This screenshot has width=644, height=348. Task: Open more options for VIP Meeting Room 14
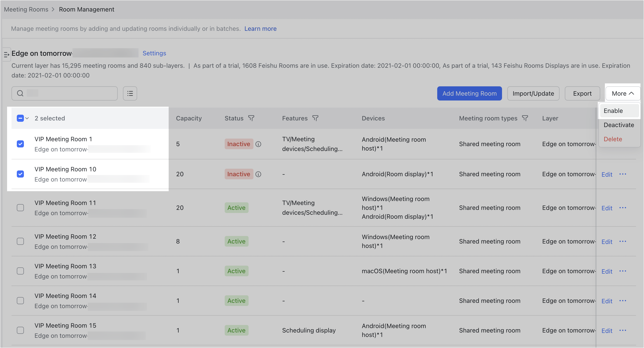(x=623, y=300)
